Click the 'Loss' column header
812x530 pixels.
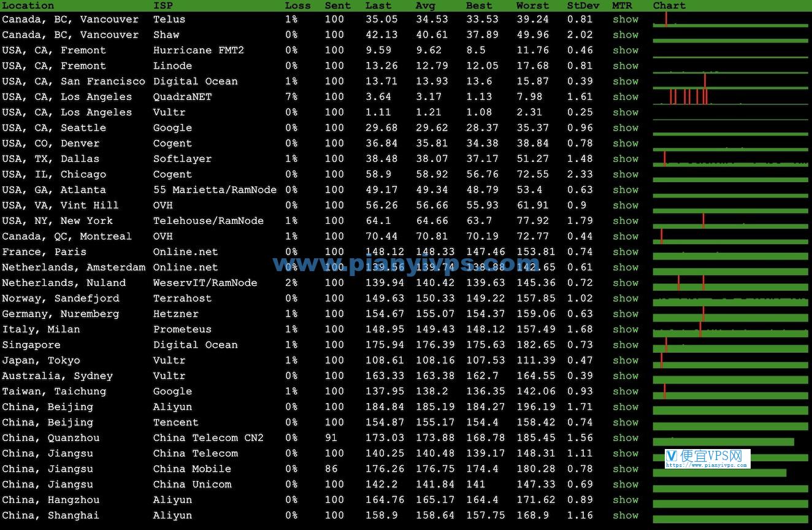(x=297, y=6)
